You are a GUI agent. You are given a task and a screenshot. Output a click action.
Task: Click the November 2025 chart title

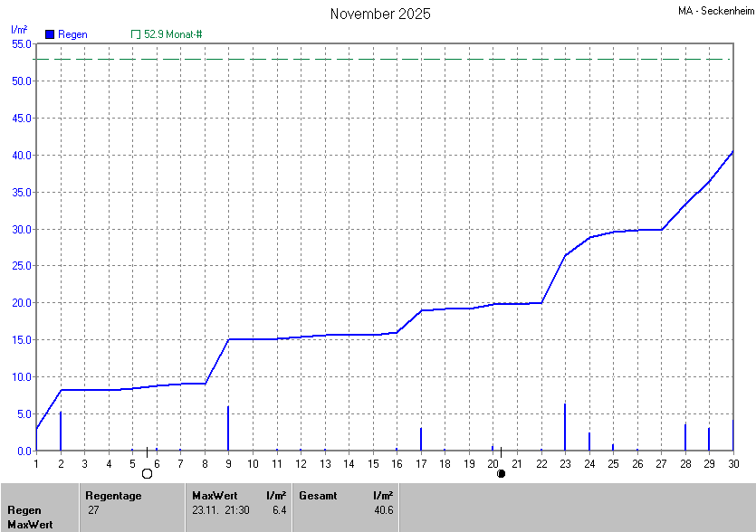(x=380, y=14)
